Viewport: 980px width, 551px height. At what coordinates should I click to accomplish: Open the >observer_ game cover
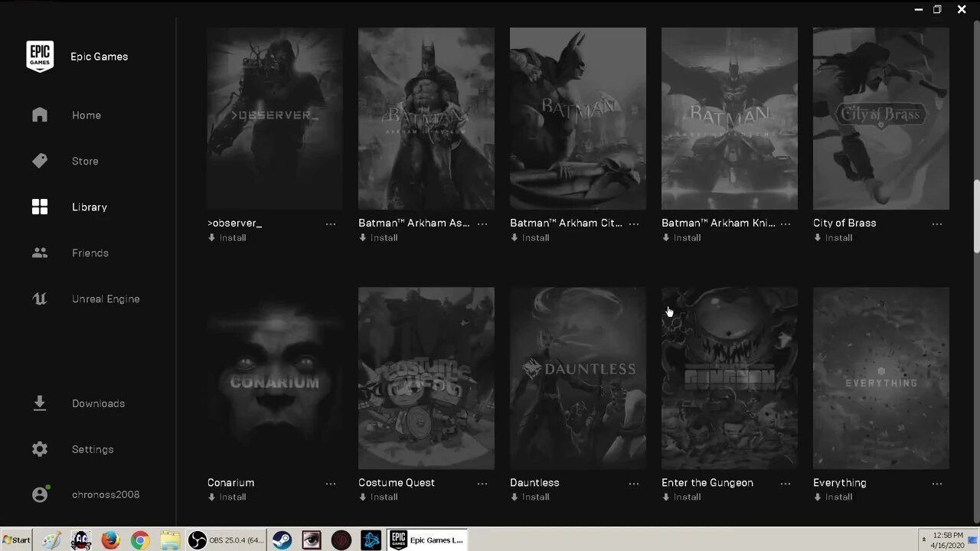275,119
